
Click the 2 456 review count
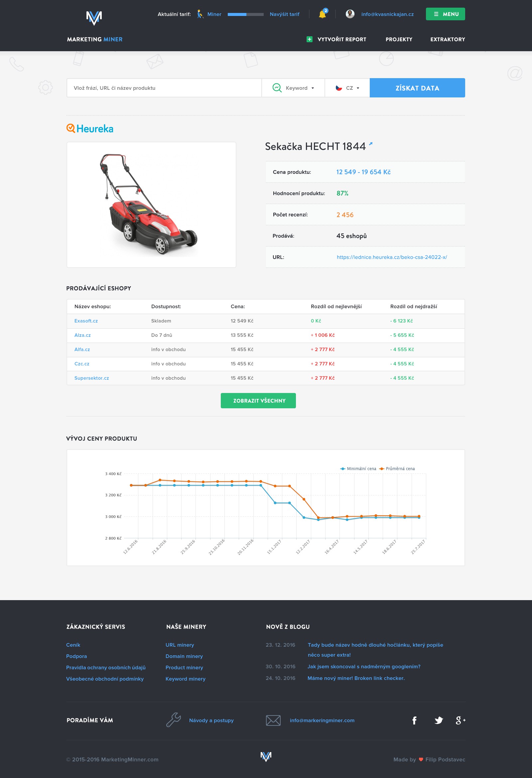pos(345,214)
